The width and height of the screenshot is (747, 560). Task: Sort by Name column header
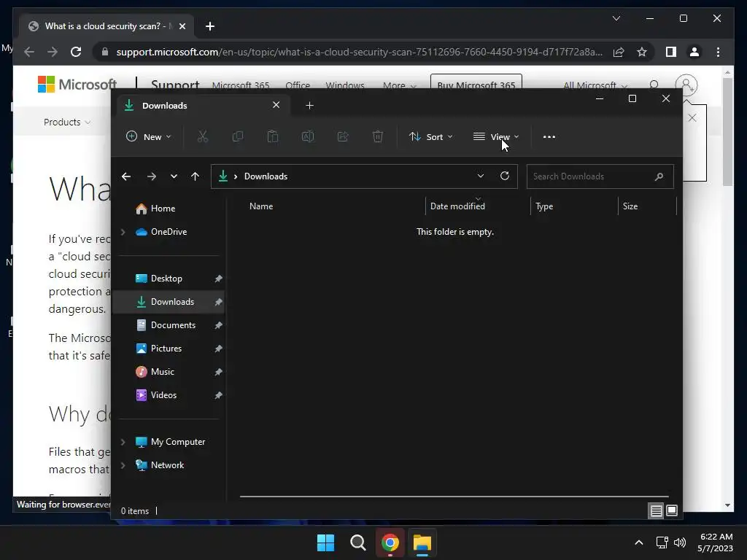pos(333,206)
